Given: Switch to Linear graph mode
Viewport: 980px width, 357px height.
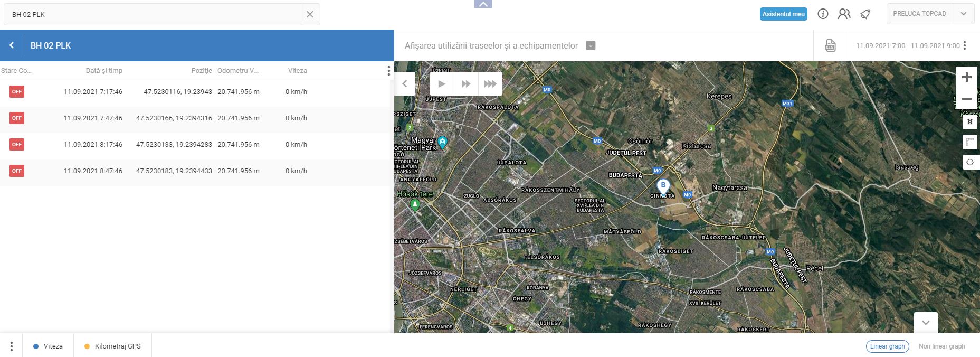Looking at the screenshot, I should pyautogui.click(x=887, y=346).
